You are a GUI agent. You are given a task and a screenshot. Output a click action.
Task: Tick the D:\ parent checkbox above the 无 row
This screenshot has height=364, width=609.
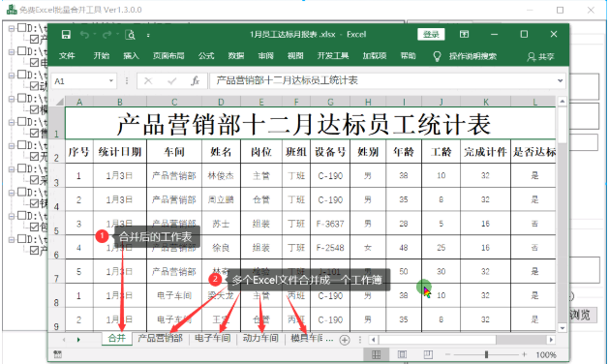click(21, 145)
